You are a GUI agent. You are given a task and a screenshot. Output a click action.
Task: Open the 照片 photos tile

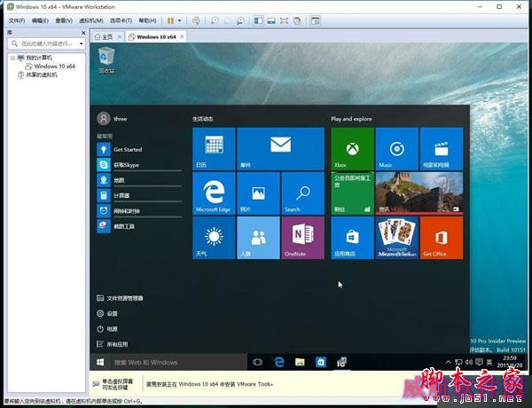(x=259, y=193)
